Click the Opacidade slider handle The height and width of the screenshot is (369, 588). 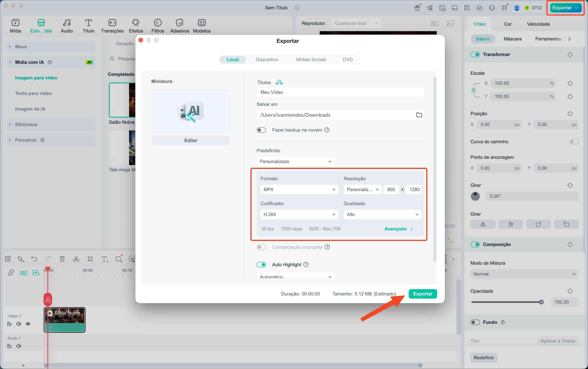(541, 302)
